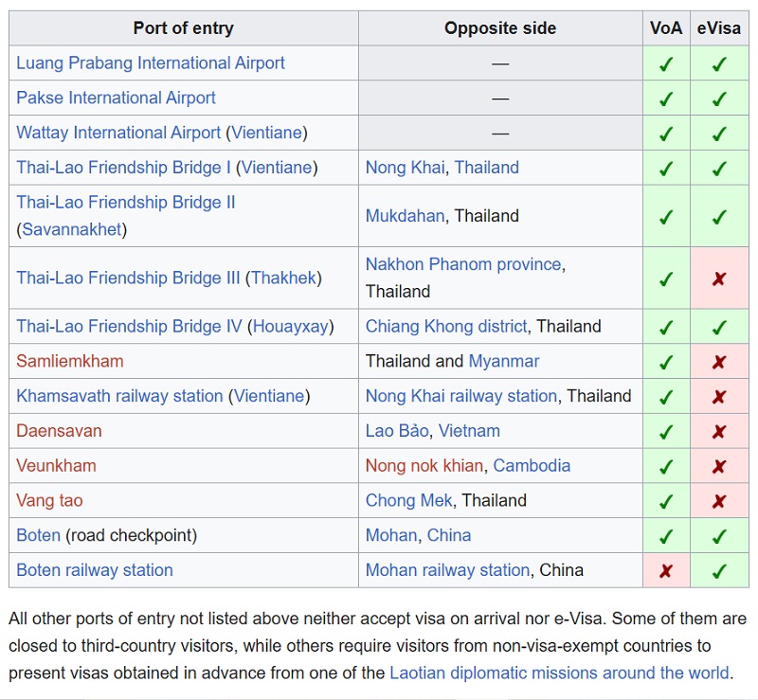This screenshot has height=700, width=758.
Task: Click the red VoA cross for Boten railway station
Action: click(x=666, y=571)
